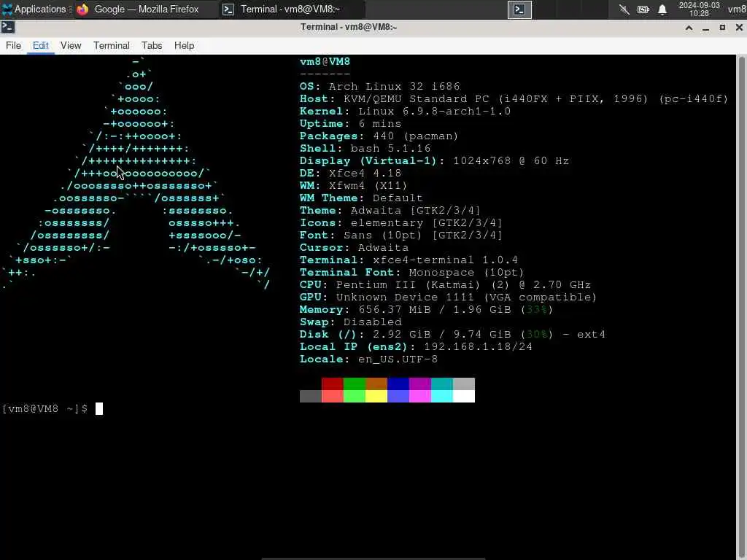Maximize the Terminal window
The width and height of the screenshot is (747, 560).
(722, 28)
